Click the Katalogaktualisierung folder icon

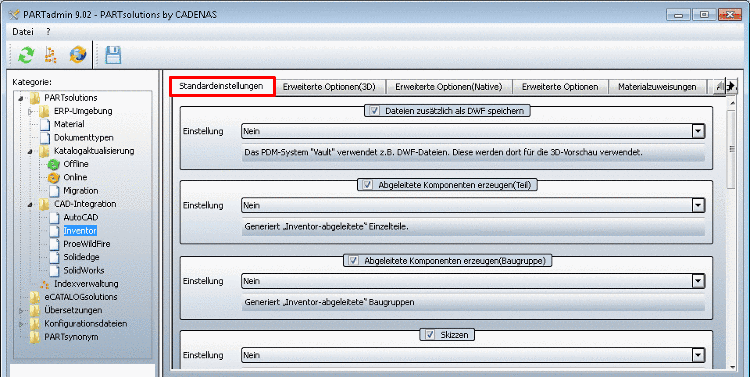click(44, 151)
